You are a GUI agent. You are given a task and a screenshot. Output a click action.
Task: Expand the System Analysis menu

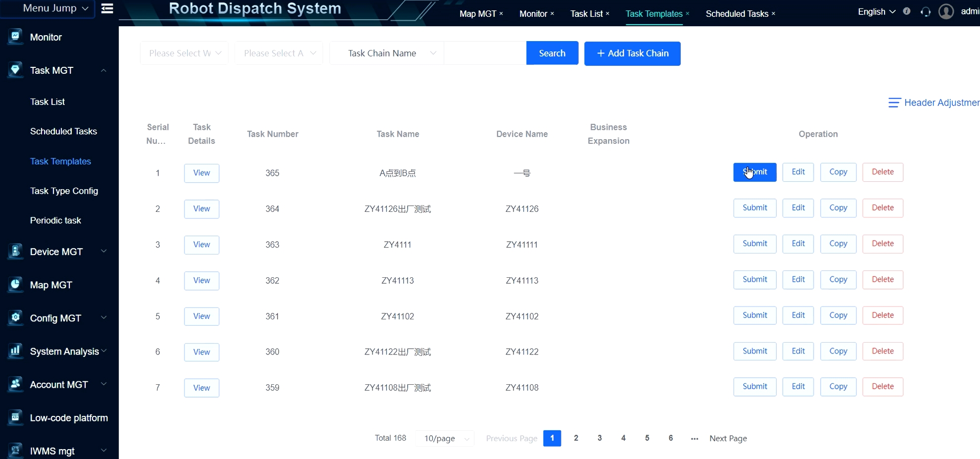[x=104, y=351]
